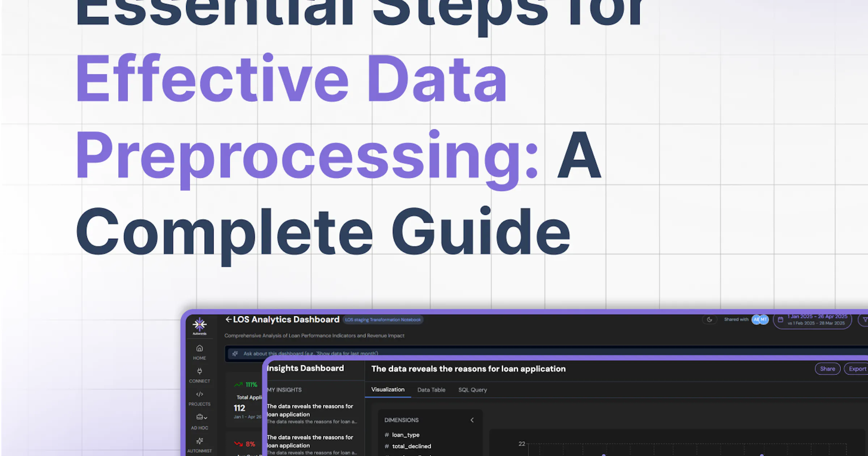Go back using the arrow beside LOS Analytics Dashboard
The image size is (868, 456).
(x=228, y=319)
